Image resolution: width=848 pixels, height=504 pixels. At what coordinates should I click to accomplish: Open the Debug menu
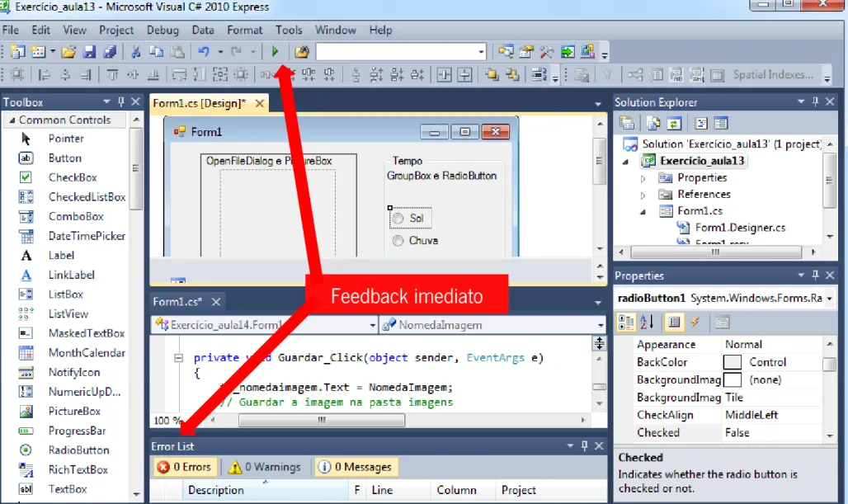[x=163, y=31]
